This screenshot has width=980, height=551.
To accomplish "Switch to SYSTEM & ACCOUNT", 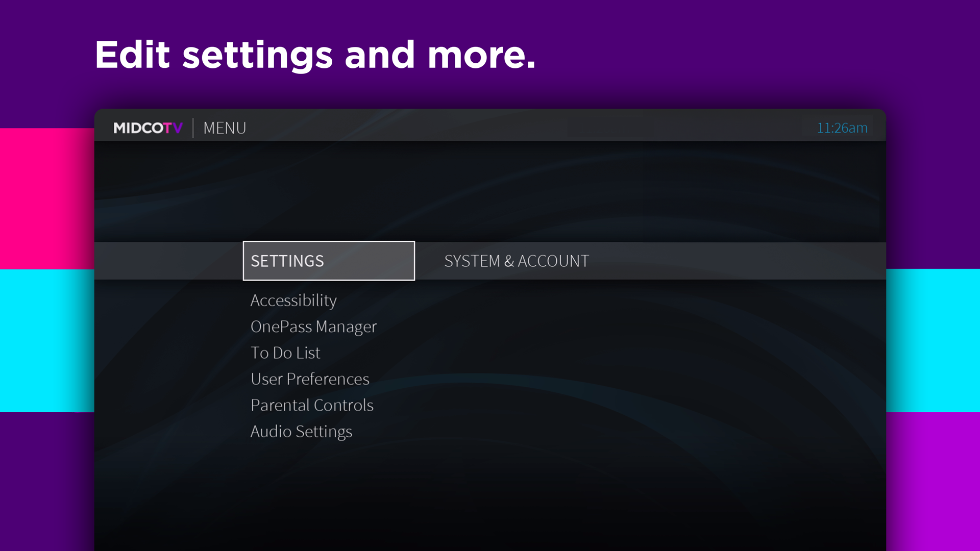I will pos(516,261).
